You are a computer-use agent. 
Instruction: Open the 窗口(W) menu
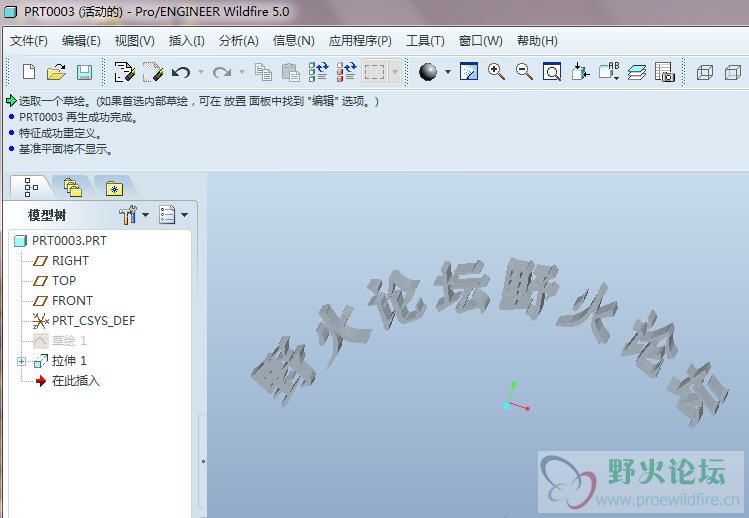click(481, 41)
